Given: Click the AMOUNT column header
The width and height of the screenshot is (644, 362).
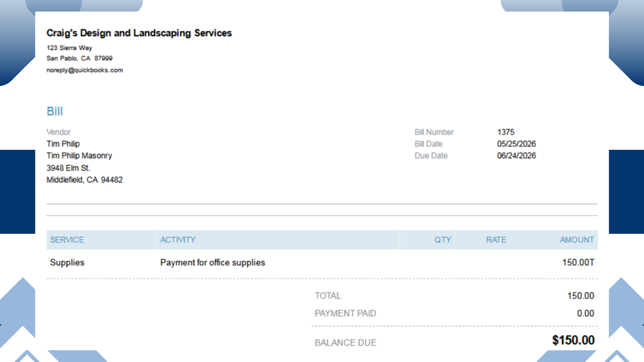Looking at the screenshot, I should tap(577, 240).
